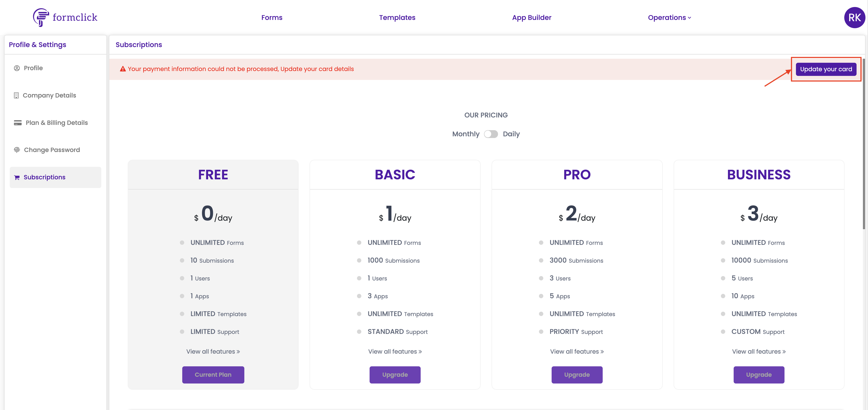Click the formclick brand name text
The width and height of the screenshot is (868, 410).
[75, 17]
